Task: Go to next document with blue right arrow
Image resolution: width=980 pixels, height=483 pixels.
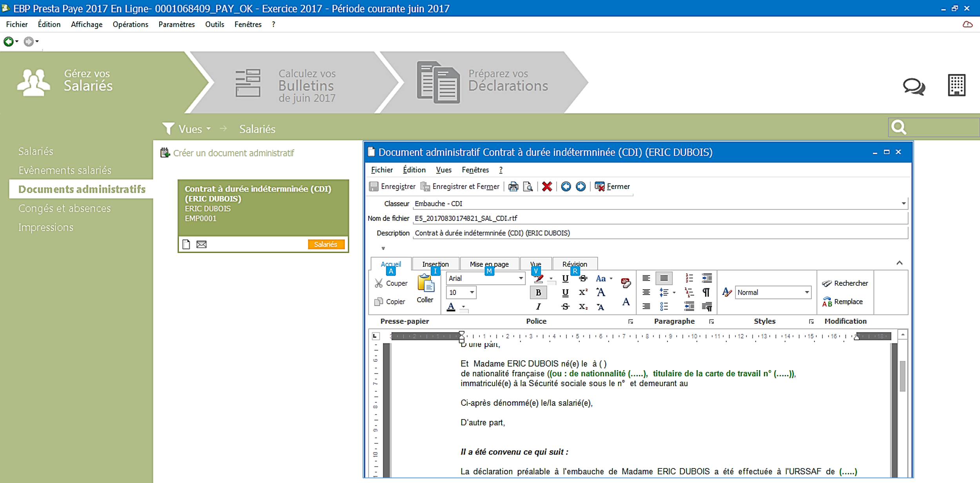Action: (581, 187)
